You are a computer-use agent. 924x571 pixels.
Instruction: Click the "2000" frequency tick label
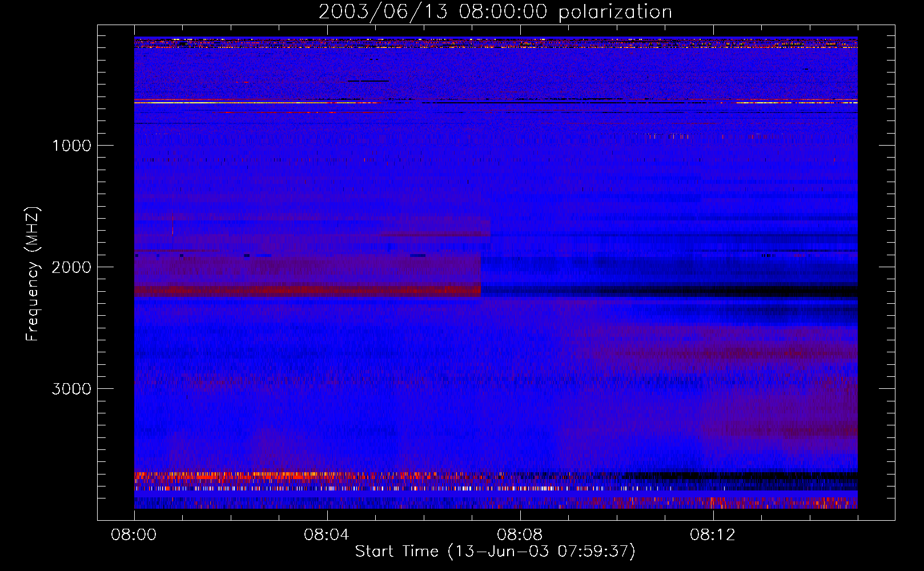point(71,267)
